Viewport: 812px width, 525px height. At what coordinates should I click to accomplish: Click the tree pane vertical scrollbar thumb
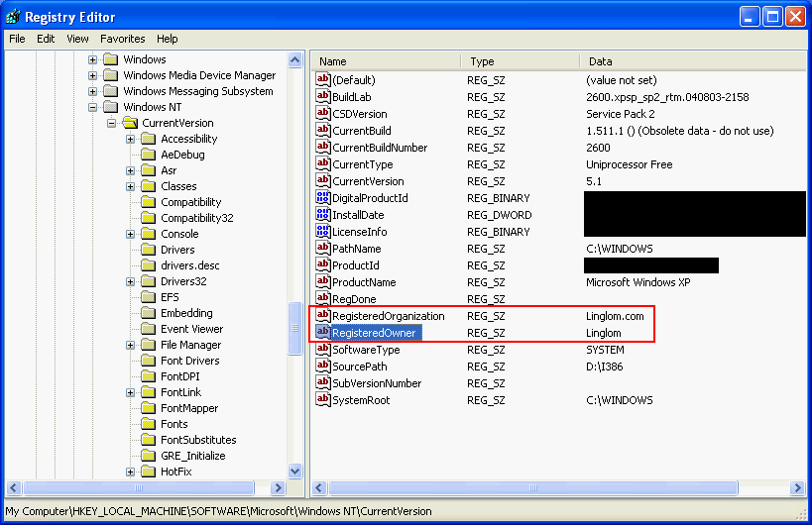tap(295, 328)
